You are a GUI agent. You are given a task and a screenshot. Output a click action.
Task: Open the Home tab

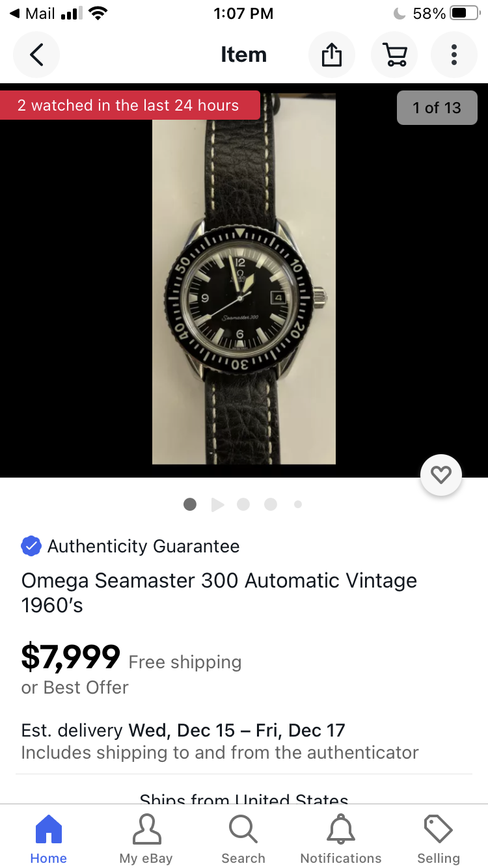[x=49, y=839]
